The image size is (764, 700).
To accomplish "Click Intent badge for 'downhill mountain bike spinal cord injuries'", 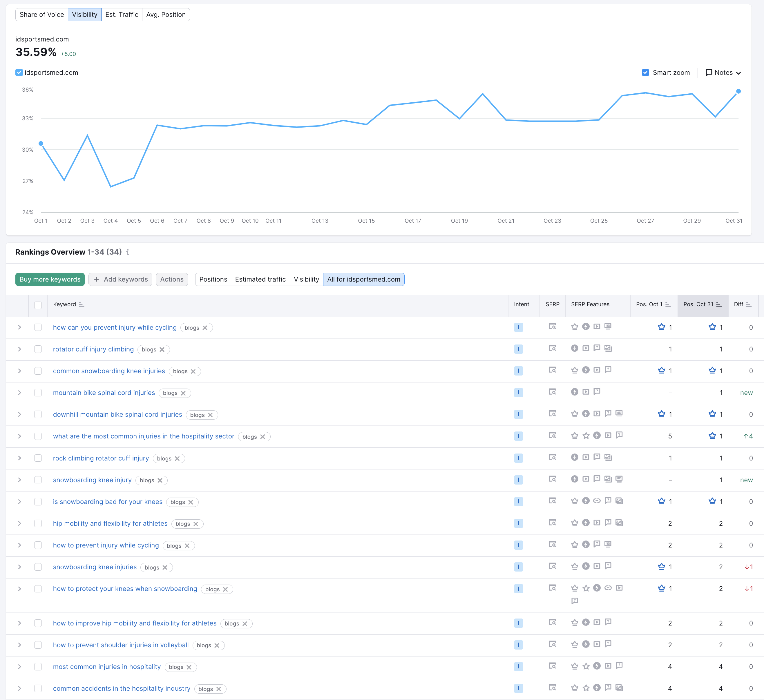I will click(x=518, y=414).
